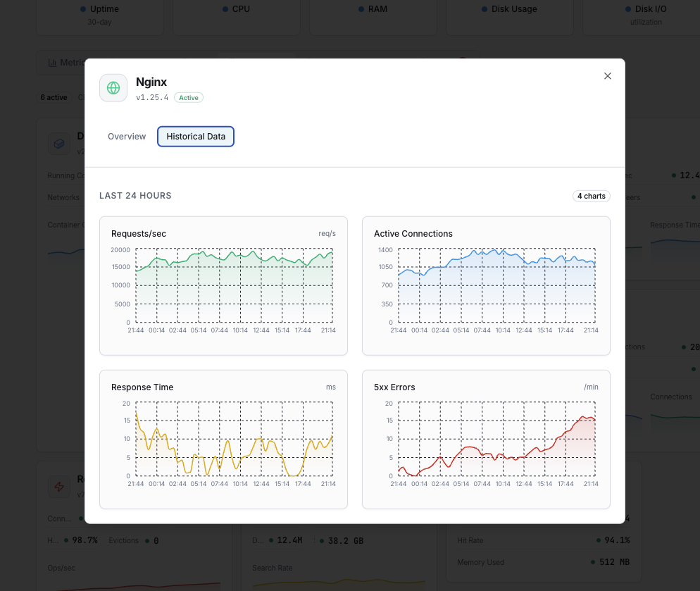Click the v1.25.4 version label

point(152,97)
